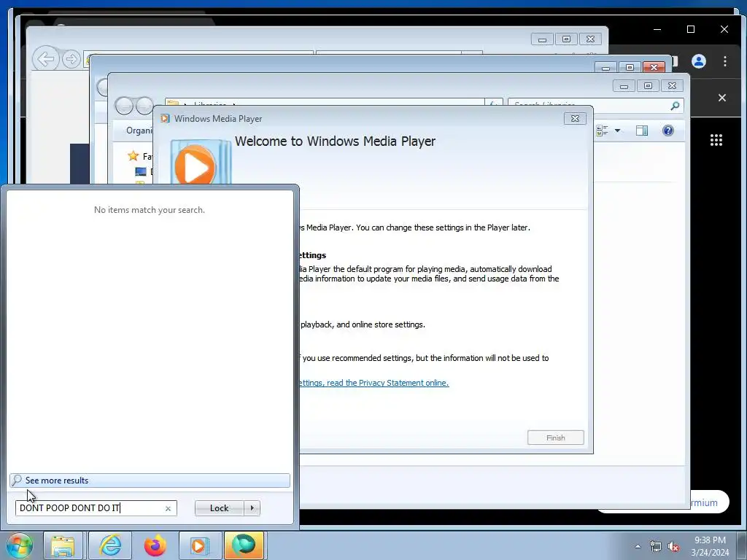Open the taskbar clock showing 9:38 PM
747x560 pixels.
point(710,546)
